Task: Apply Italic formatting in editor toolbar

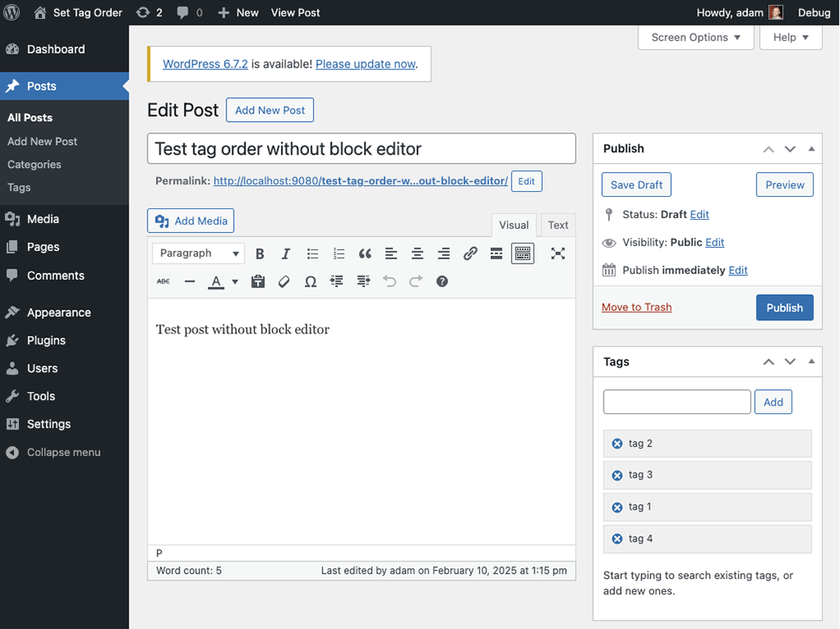Action: [x=286, y=254]
